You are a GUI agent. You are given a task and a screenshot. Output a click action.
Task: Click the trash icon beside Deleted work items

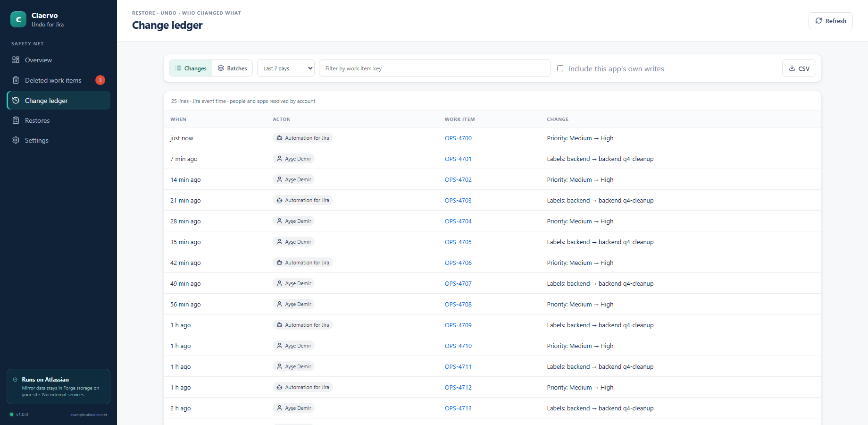point(16,80)
